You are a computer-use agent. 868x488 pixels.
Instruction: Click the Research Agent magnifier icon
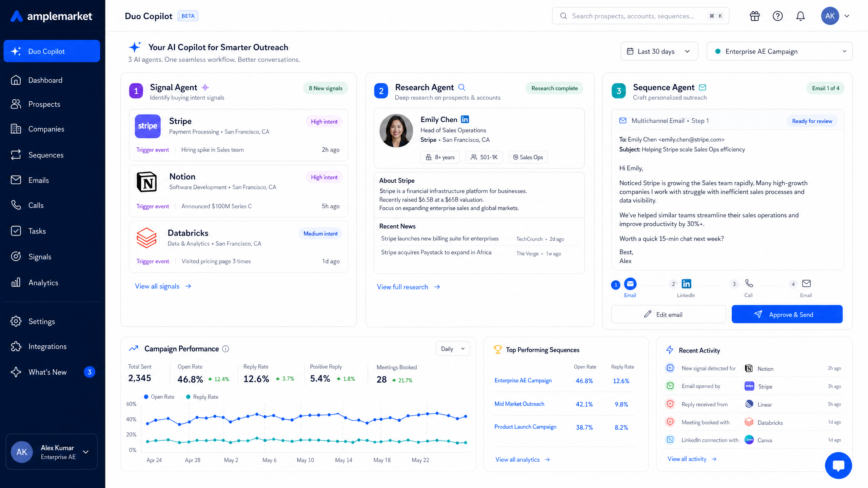462,87
